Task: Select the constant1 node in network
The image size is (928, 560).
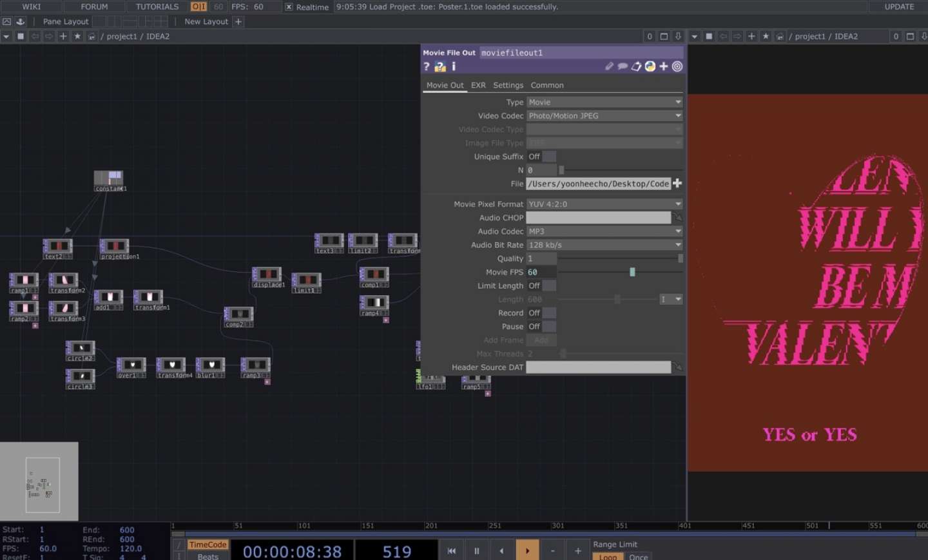Action: click(109, 180)
